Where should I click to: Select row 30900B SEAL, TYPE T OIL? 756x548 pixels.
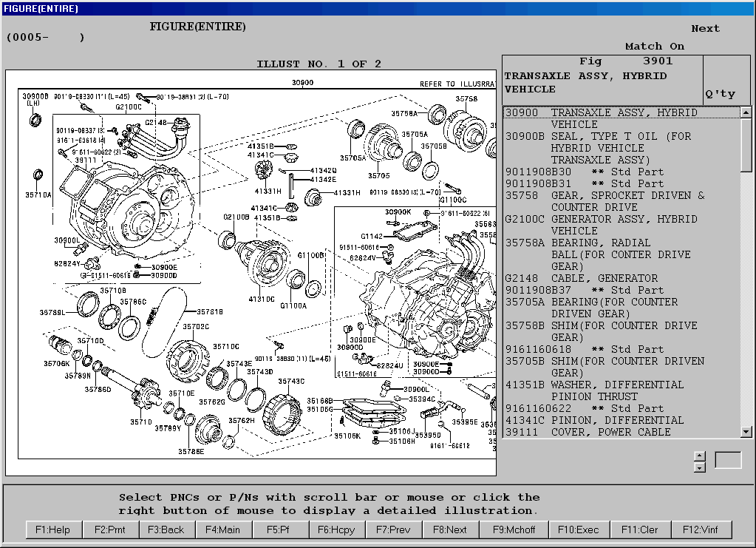click(x=622, y=148)
